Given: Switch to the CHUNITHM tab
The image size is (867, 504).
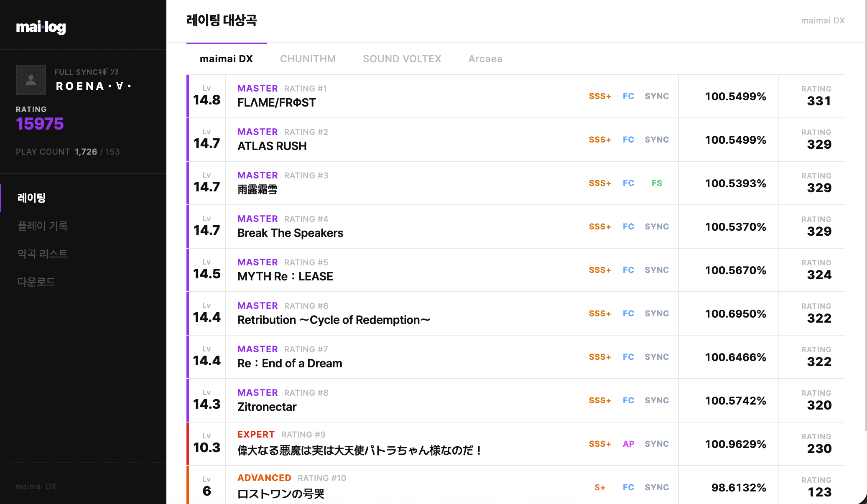Looking at the screenshot, I should 308,59.
